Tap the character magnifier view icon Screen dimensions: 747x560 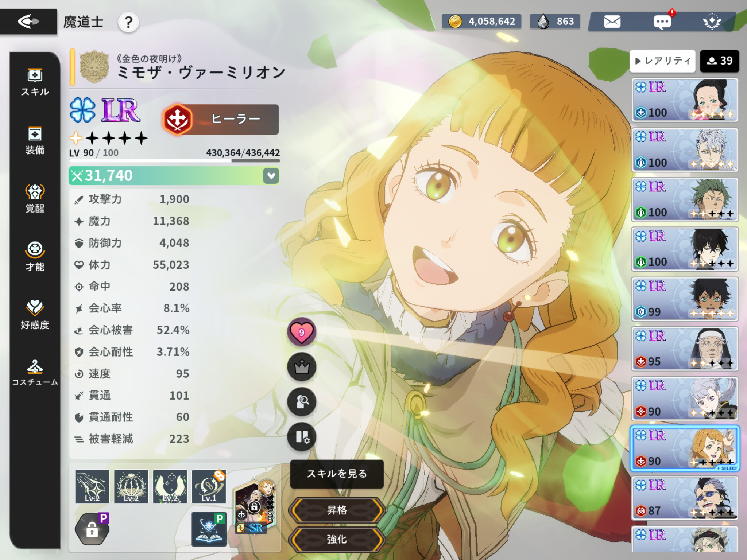coord(302,402)
